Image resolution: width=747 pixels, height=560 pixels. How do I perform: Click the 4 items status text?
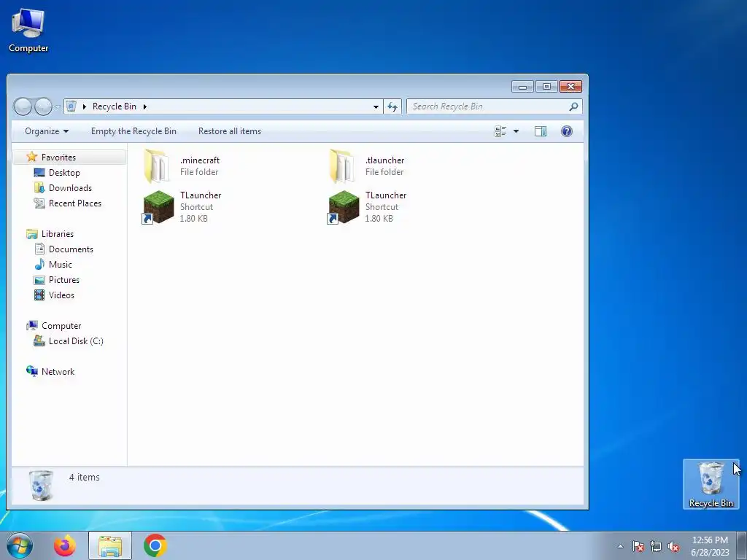(x=85, y=477)
